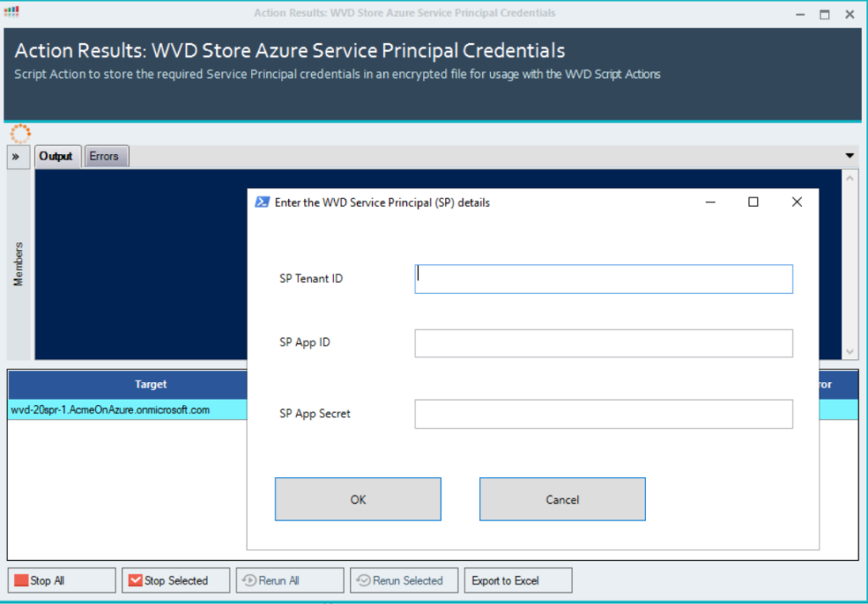
Task: Click the SP Tenant ID label
Action: pos(311,279)
